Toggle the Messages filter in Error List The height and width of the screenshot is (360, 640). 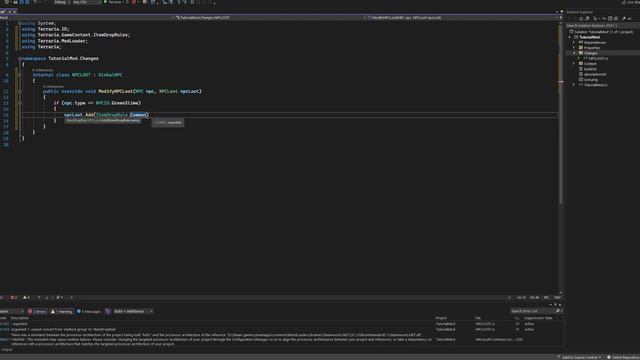[x=89, y=311]
